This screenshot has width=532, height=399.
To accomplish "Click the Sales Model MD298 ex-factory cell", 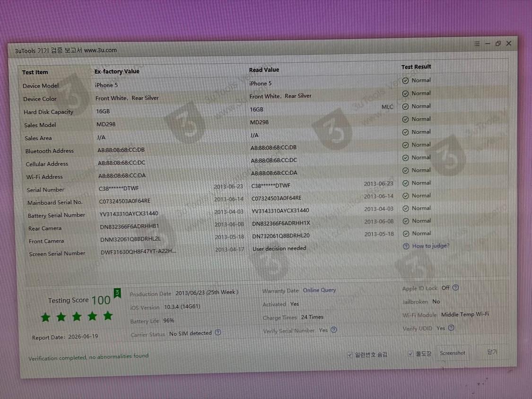I will coord(106,124).
